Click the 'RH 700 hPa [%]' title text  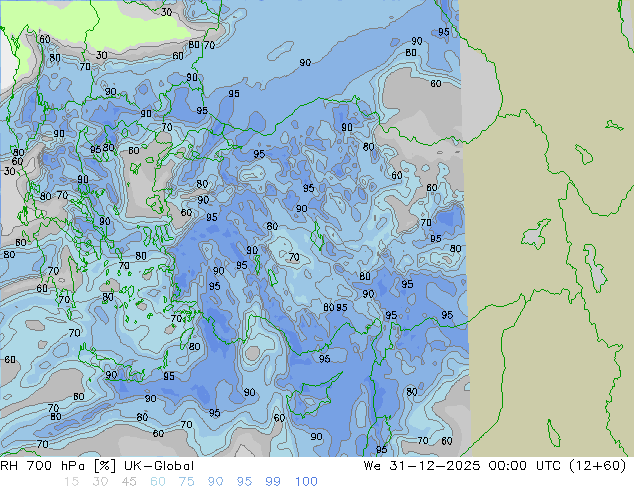58,466
